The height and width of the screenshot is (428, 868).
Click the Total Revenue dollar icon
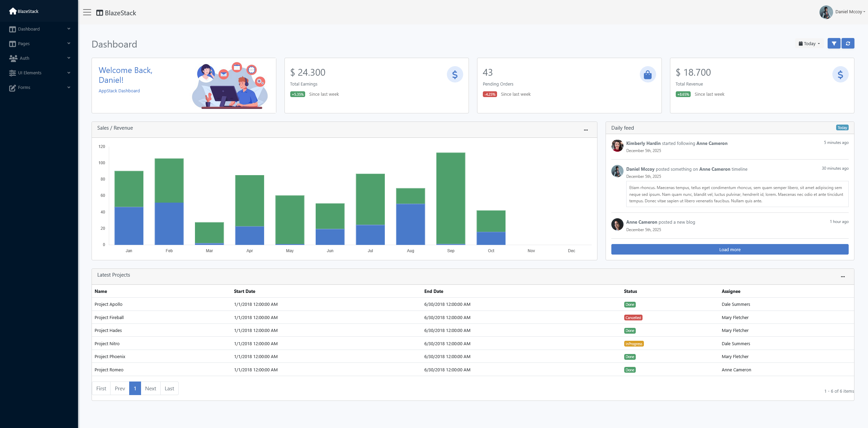point(840,74)
